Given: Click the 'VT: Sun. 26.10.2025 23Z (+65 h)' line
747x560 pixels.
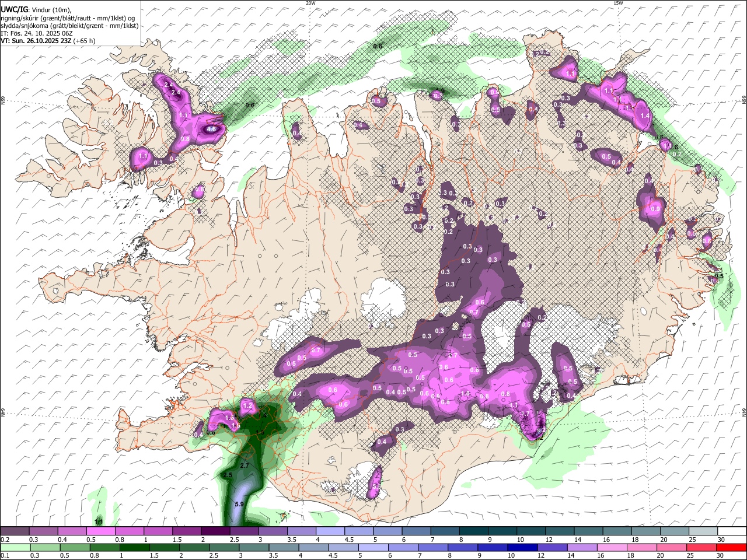Looking at the screenshot, I should [48, 41].
